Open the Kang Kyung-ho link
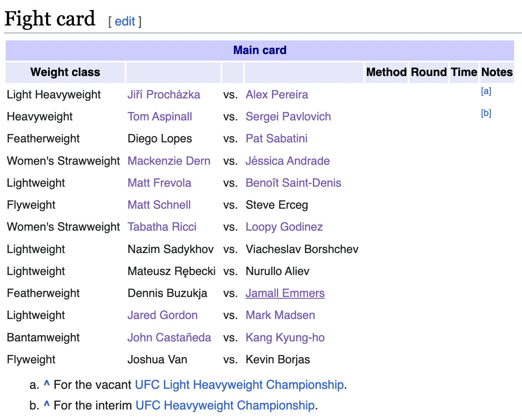Screen dimensions: 522x420 [285, 337]
